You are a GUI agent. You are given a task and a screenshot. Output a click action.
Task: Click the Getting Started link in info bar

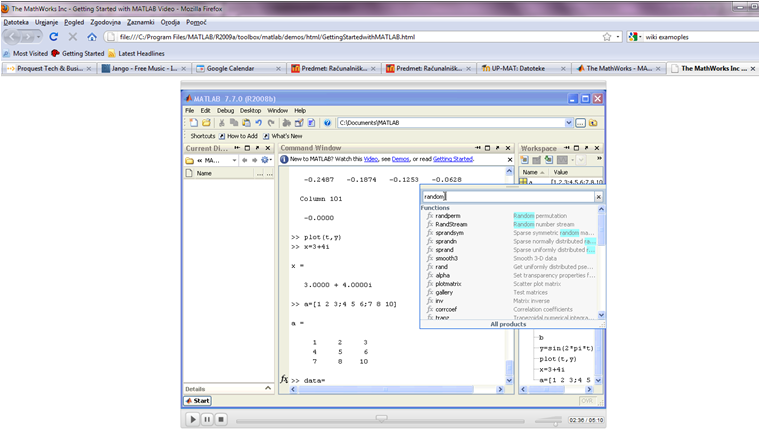pyautogui.click(x=453, y=159)
